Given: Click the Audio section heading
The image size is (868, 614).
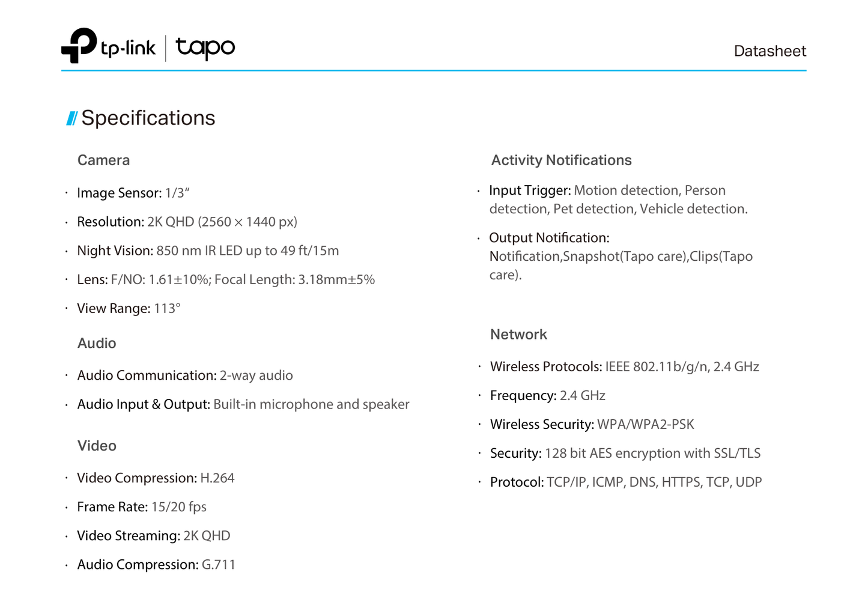Looking at the screenshot, I should pyautogui.click(x=97, y=343).
